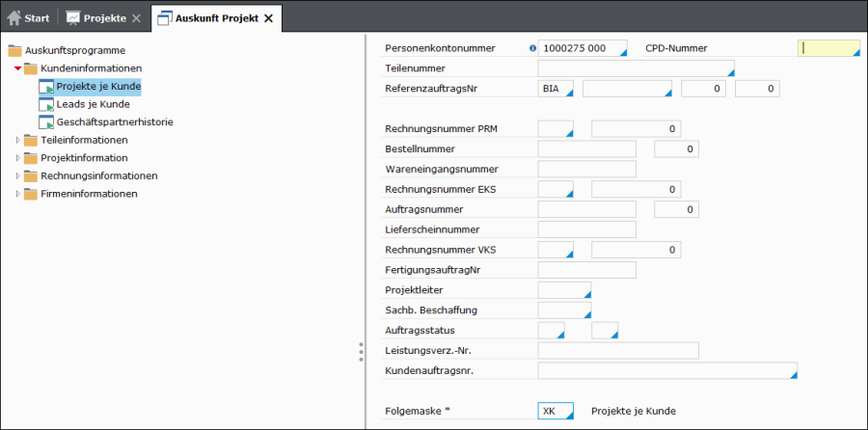Open the Sachb. Beschaffung lookup field
The image size is (868, 430).
point(564,309)
